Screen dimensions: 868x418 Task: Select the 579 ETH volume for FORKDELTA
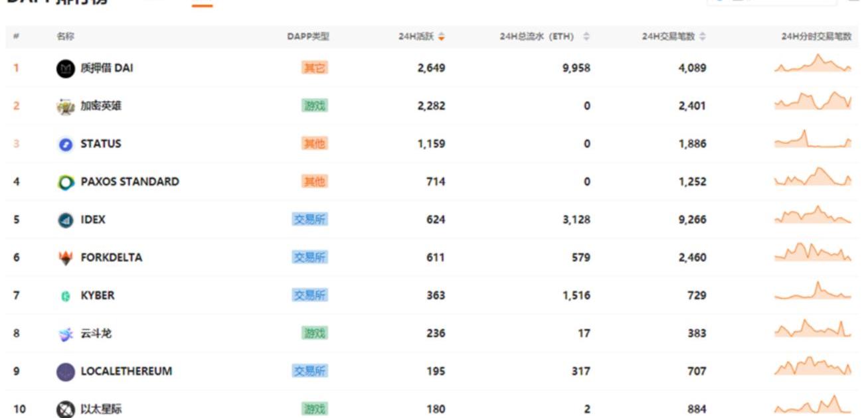click(x=581, y=257)
